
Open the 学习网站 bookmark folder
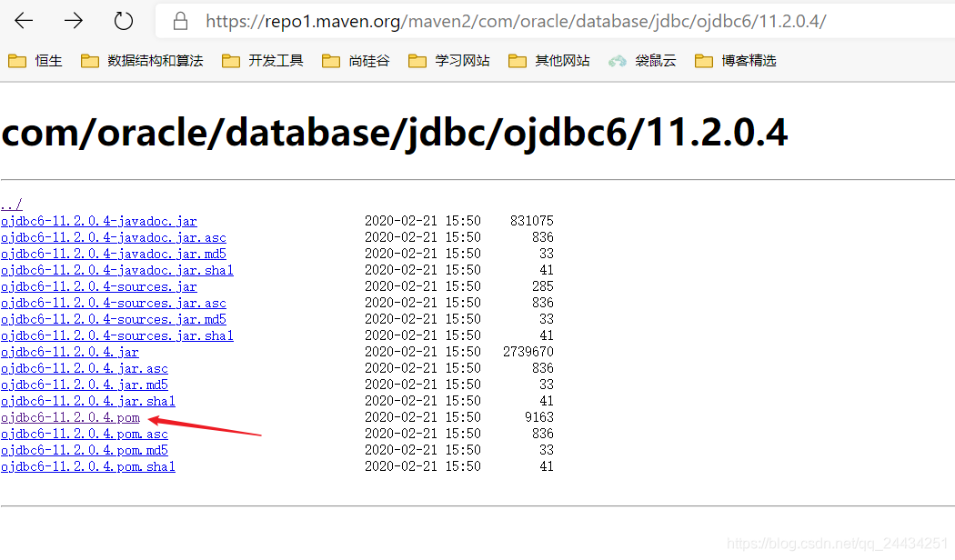click(x=449, y=61)
